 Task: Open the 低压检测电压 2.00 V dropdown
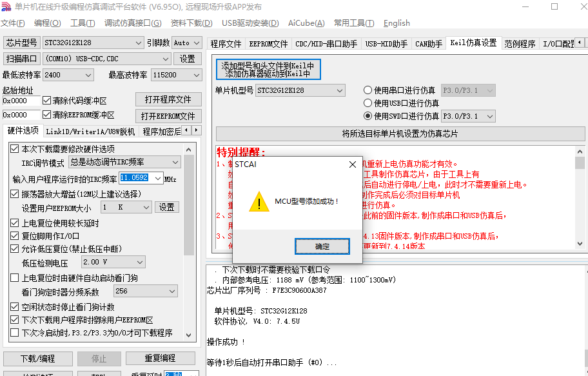[x=113, y=262]
